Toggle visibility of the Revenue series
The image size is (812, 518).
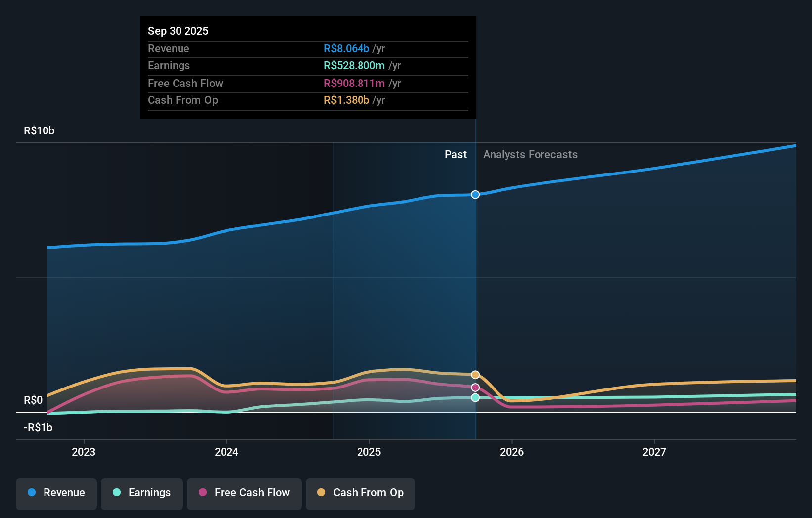(56, 494)
